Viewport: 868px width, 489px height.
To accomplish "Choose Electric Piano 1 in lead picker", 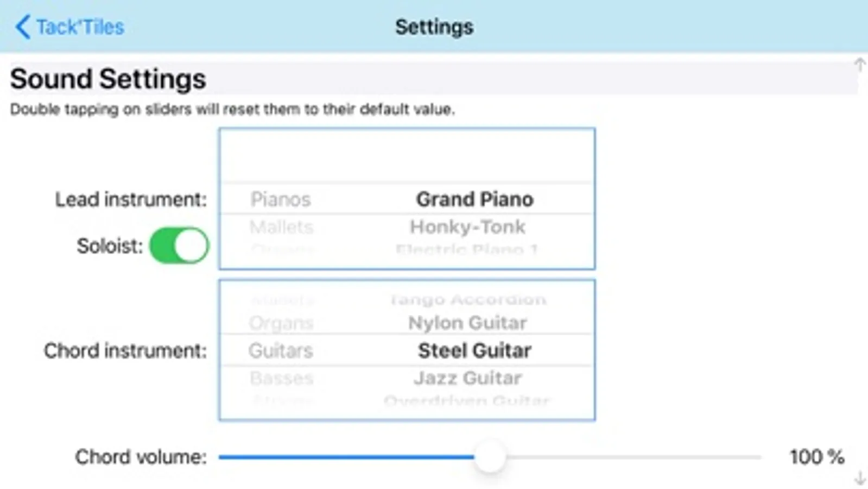I will [x=466, y=250].
